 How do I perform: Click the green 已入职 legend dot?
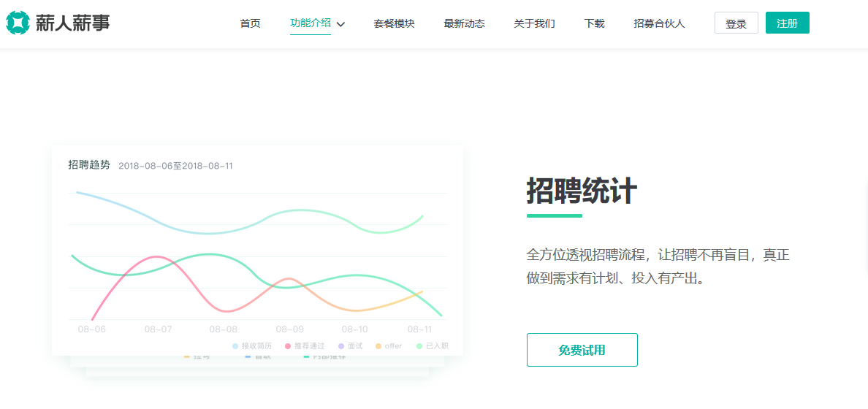[x=419, y=346]
